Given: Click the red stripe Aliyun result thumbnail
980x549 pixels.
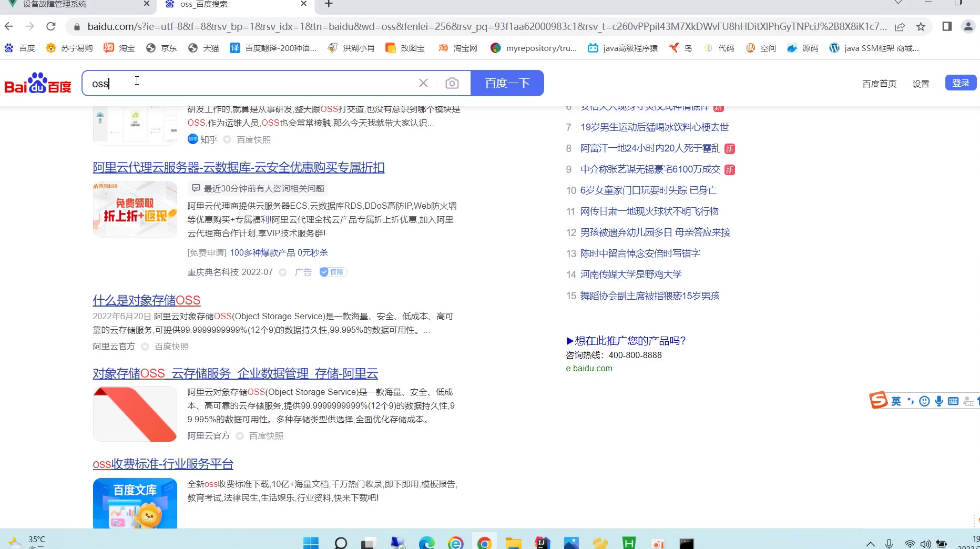Looking at the screenshot, I should 135,414.
